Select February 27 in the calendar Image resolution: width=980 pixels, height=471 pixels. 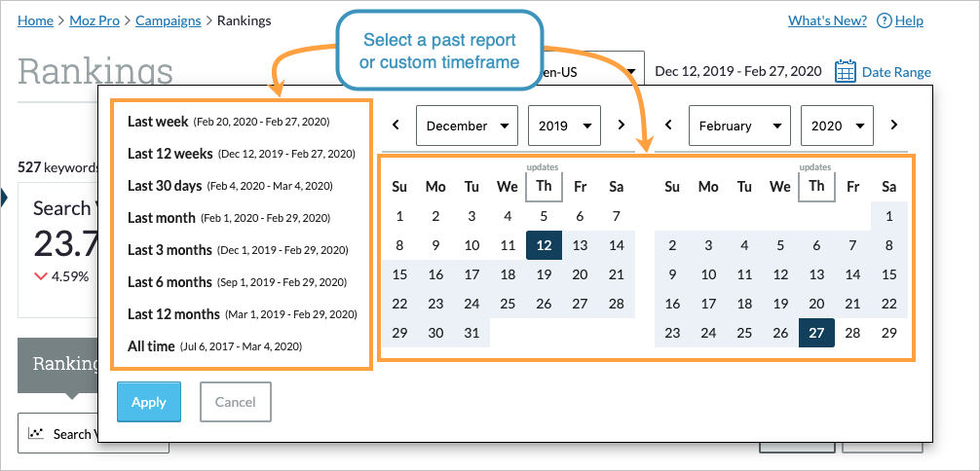pos(816,333)
